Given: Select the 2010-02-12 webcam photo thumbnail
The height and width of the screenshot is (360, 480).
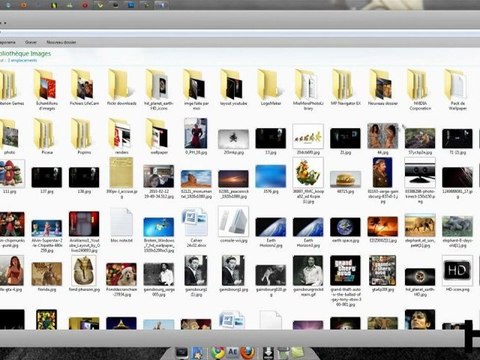Looking at the screenshot, I should click(159, 176).
